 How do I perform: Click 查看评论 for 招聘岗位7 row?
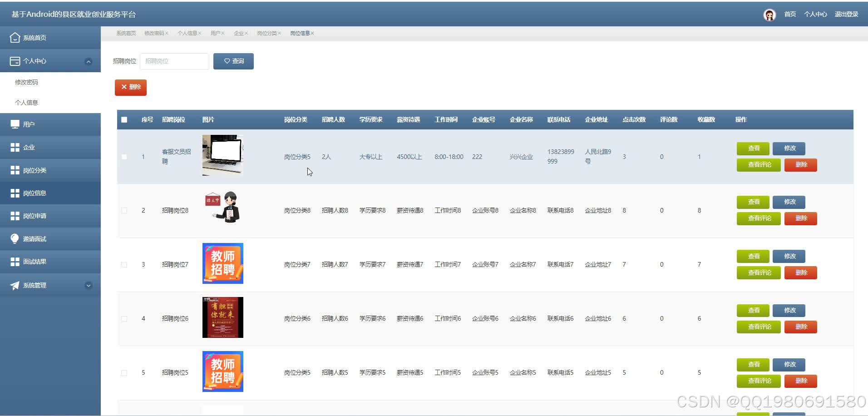759,273
